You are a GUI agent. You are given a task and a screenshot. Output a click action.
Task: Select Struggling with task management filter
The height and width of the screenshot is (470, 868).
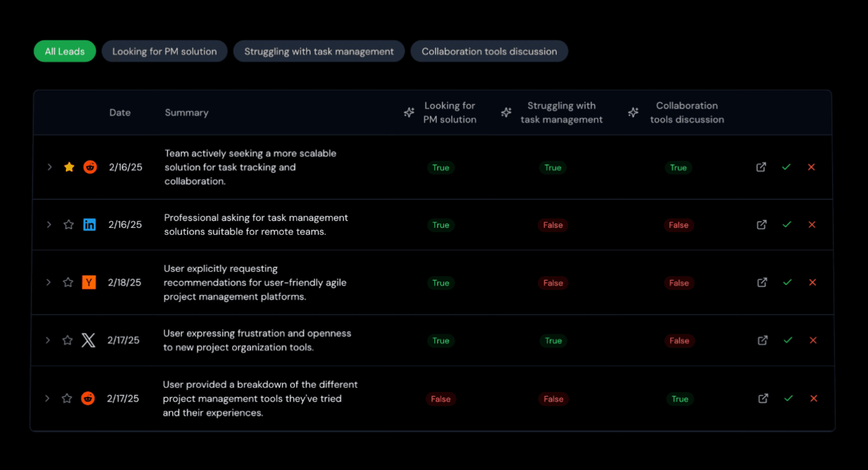(x=319, y=51)
